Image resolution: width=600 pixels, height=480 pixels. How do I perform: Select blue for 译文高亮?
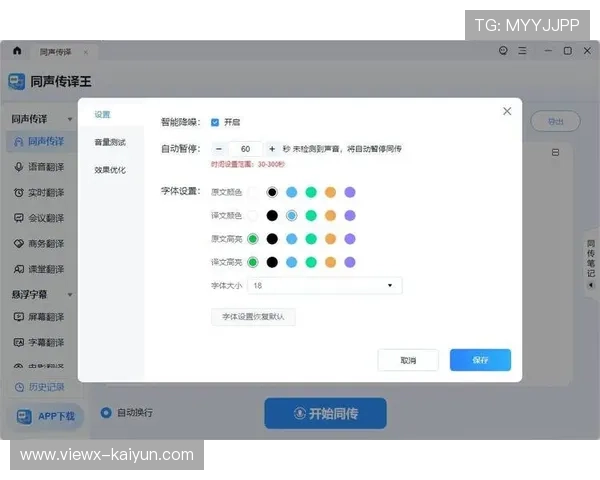point(292,262)
